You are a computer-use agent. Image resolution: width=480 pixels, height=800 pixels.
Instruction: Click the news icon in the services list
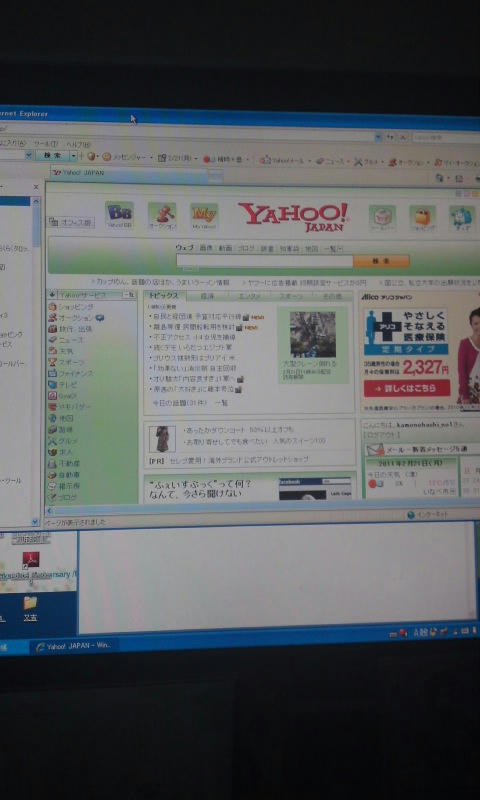click(x=52, y=340)
